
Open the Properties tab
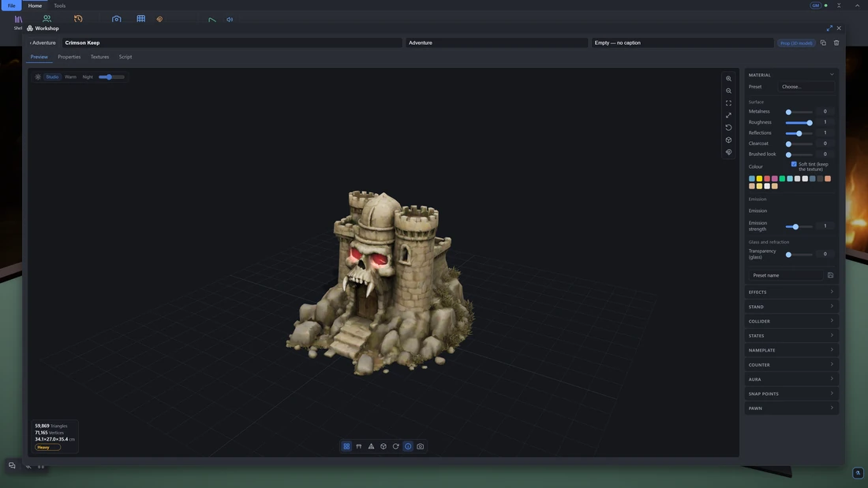coord(69,57)
